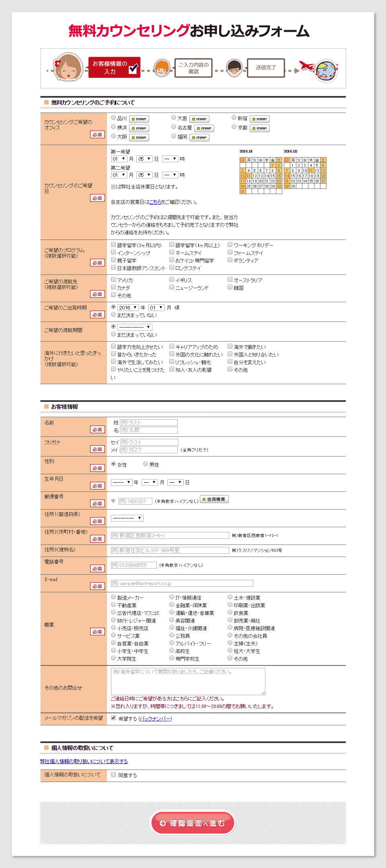The image size is (386, 868).
Task: Click the E-mail input field
Action: click(182, 583)
